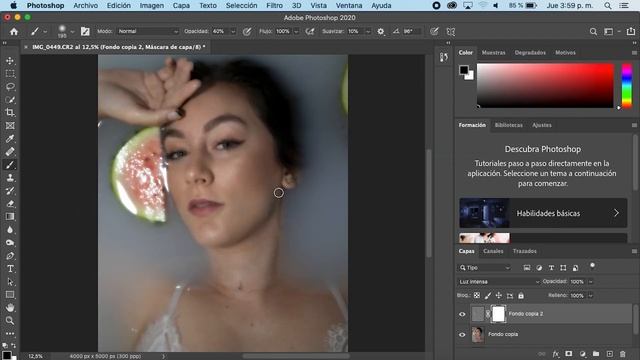Select the Gradient tool

10,217
